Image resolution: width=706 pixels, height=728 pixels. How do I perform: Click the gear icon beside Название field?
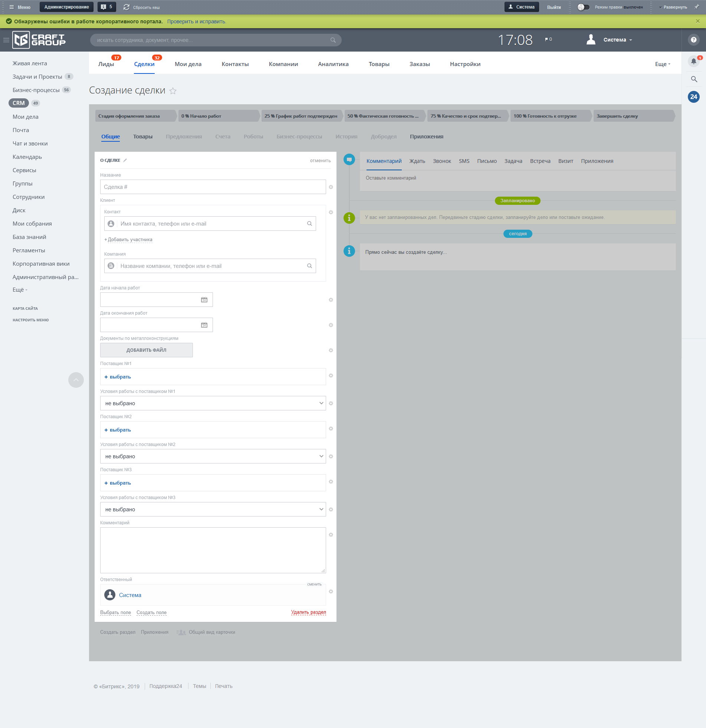pyautogui.click(x=331, y=187)
